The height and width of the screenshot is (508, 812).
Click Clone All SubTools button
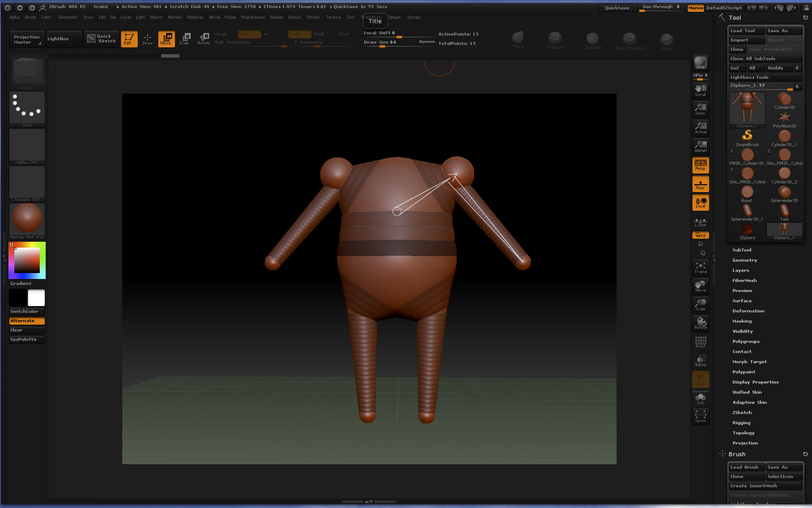(x=765, y=59)
